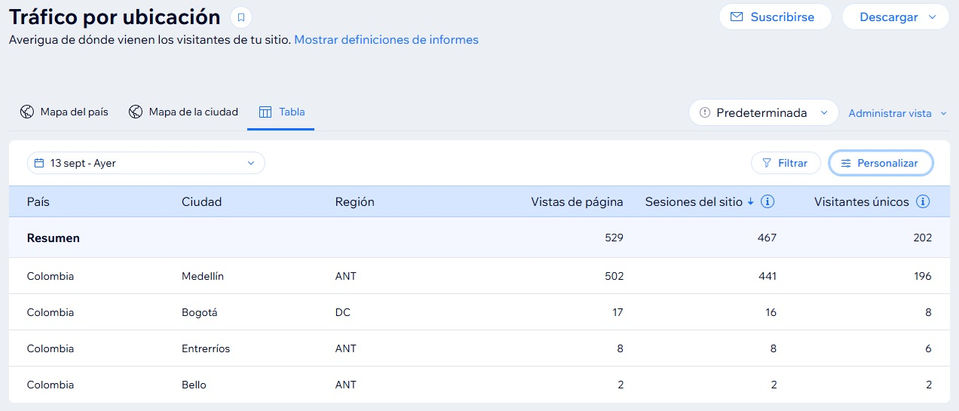Open the Descargar dropdown
Image resolution: width=959 pixels, height=411 pixels.
click(895, 17)
